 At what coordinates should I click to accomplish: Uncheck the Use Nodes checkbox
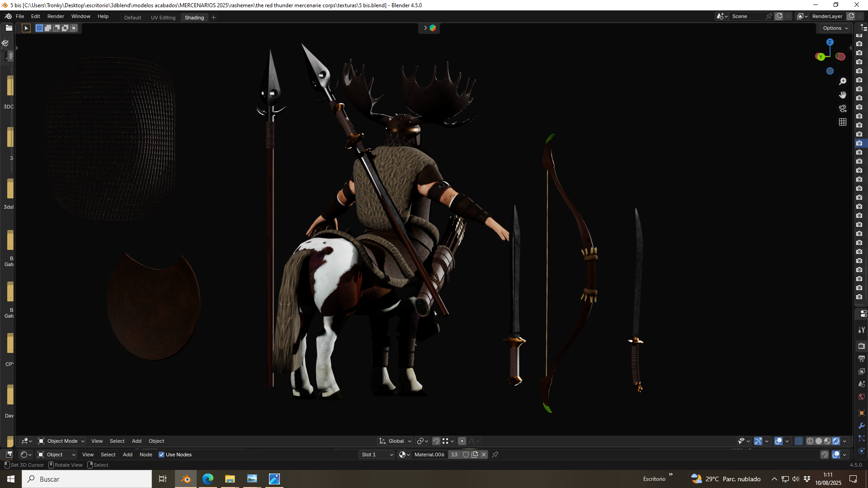click(161, 455)
